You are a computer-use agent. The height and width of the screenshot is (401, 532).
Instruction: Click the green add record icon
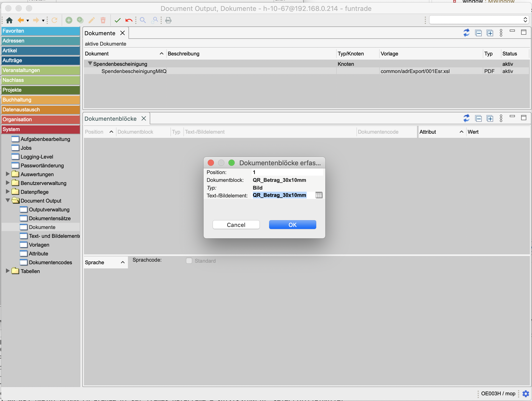coord(69,20)
